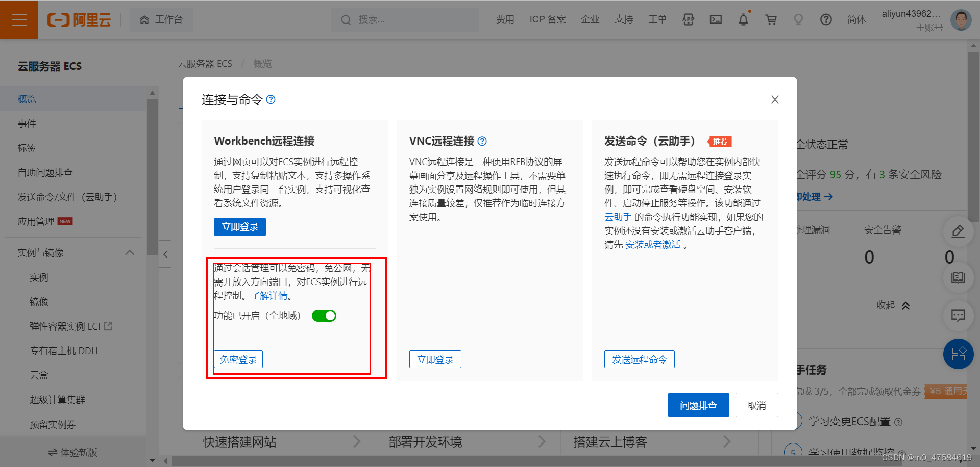Open the hamburger main menu

[x=19, y=19]
